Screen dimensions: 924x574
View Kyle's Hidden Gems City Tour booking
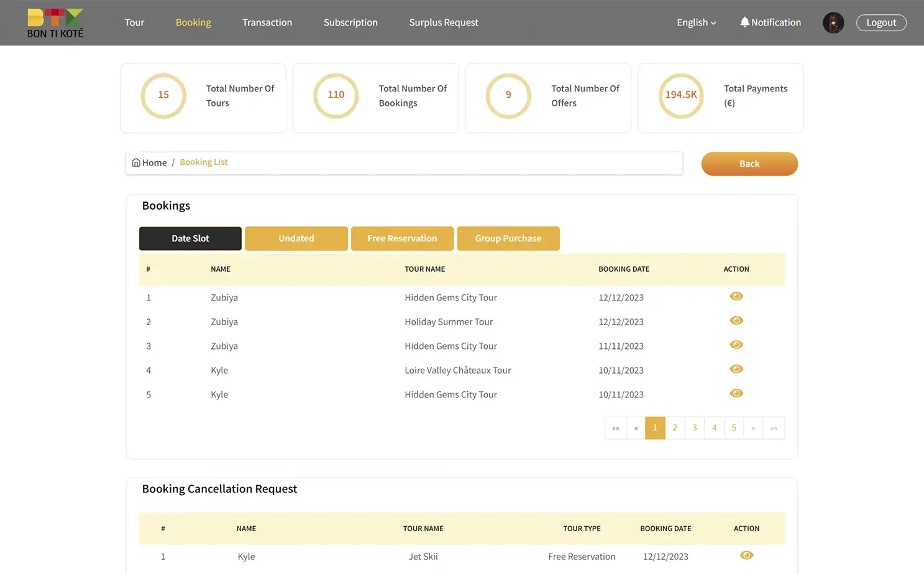point(736,393)
